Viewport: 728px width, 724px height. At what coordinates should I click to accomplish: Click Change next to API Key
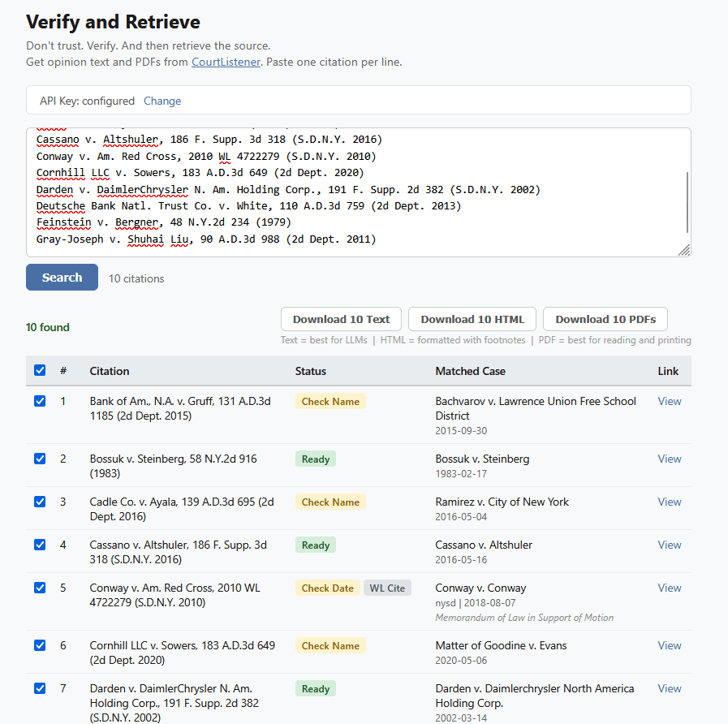(x=162, y=101)
